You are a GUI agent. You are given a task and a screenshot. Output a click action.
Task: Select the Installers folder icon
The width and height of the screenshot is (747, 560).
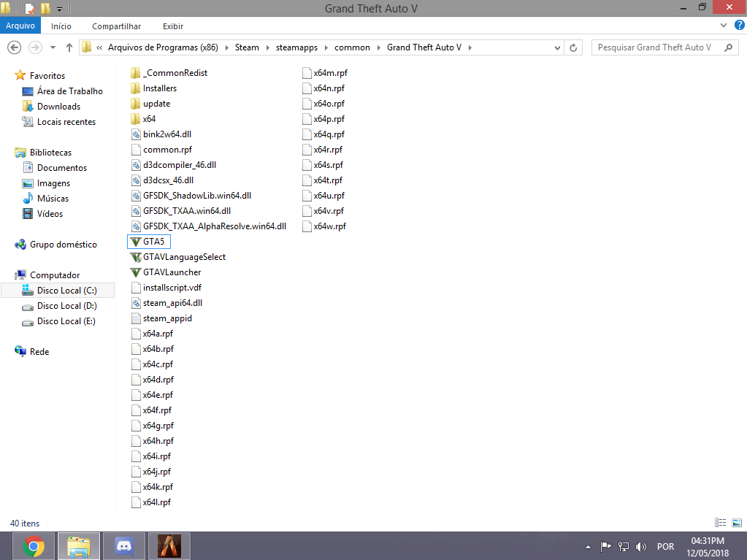[x=136, y=88]
